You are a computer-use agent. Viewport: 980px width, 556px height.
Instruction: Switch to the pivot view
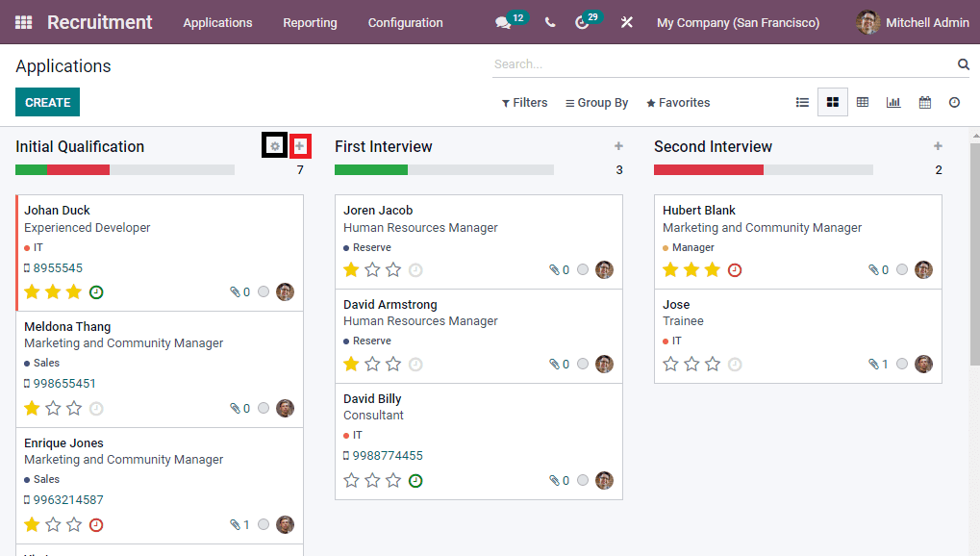pos(863,102)
